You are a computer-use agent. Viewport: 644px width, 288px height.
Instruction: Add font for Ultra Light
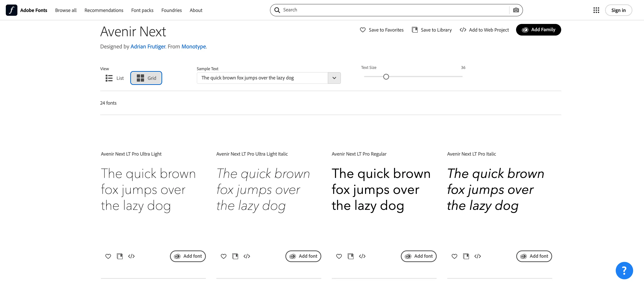click(188, 256)
